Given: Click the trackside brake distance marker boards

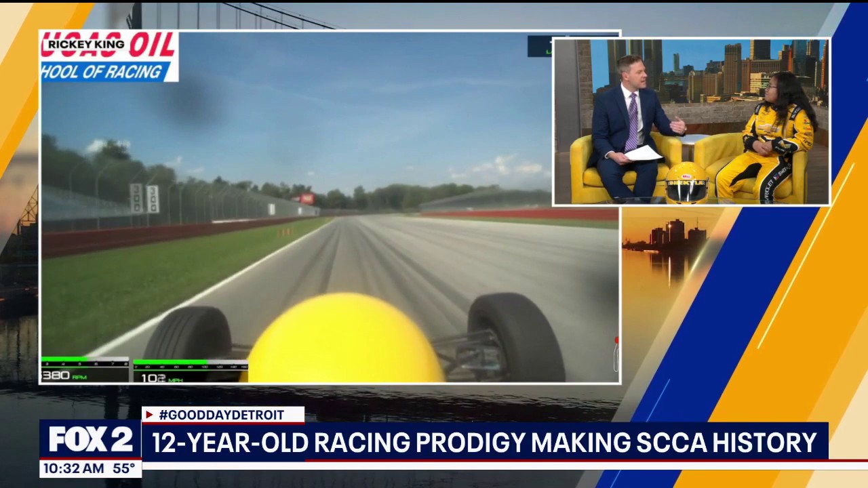Looking at the screenshot, I should tap(144, 198).
